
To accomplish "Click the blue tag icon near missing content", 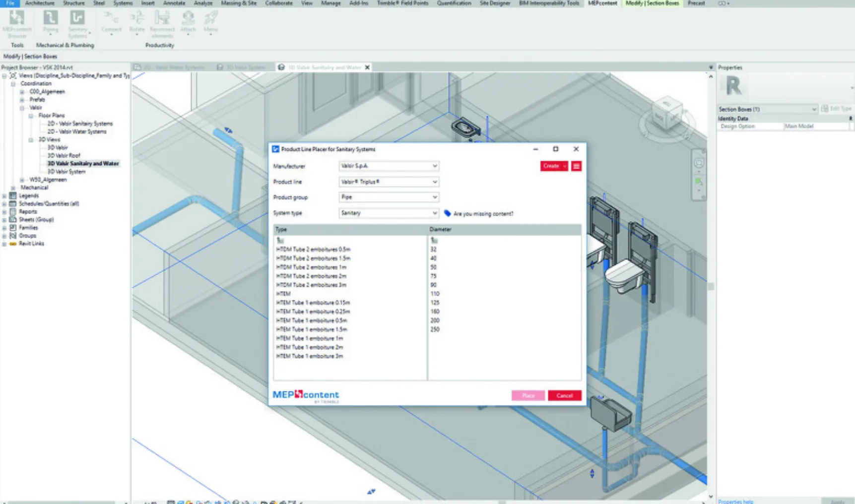I will 448,213.
